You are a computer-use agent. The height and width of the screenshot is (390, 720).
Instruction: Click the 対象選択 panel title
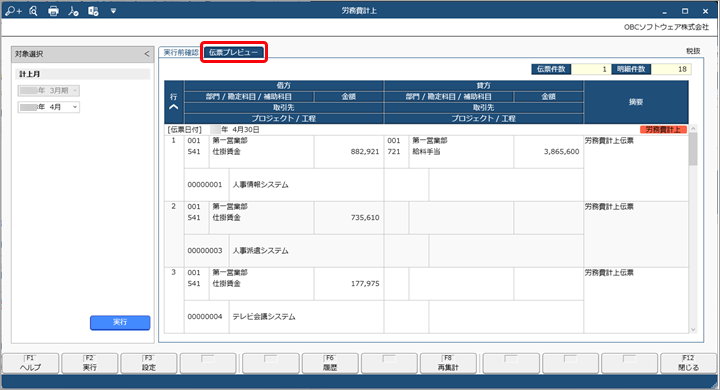(x=29, y=54)
